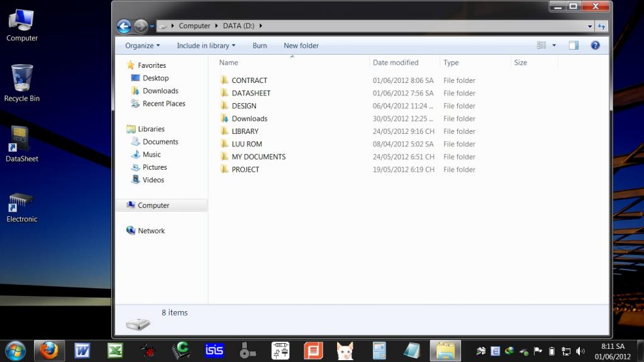
Task: Click the Recycle Bin desktop icon
Action: point(22,83)
